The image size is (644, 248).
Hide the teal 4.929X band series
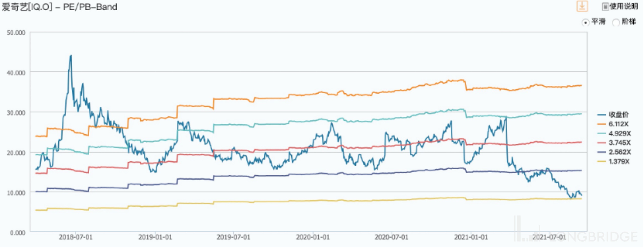tap(614, 133)
